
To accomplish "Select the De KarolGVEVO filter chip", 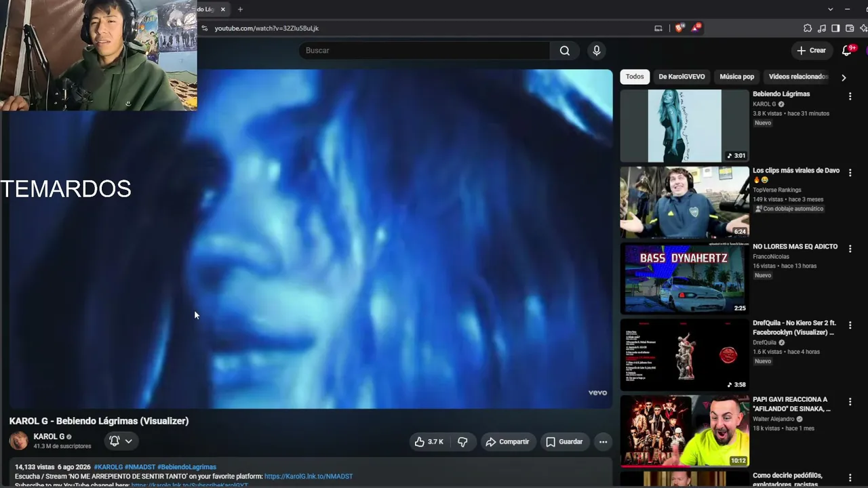I will click(x=682, y=77).
